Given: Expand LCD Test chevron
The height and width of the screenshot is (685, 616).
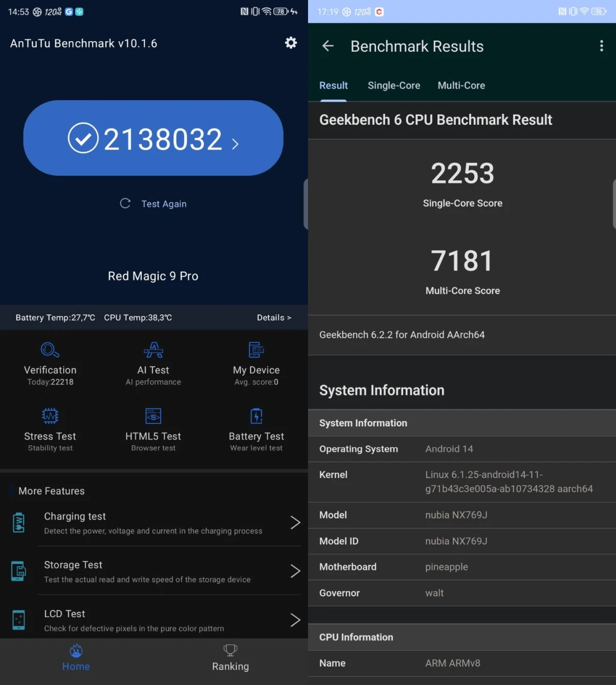Looking at the screenshot, I should 295,620.
